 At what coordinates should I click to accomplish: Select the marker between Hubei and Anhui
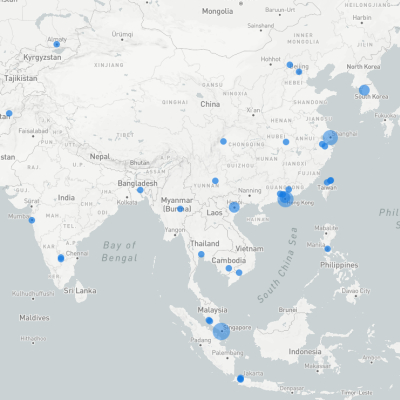tap(286, 142)
